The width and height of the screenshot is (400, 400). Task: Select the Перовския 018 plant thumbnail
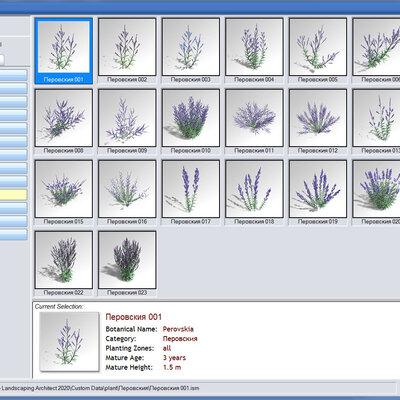(x=254, y=189)
